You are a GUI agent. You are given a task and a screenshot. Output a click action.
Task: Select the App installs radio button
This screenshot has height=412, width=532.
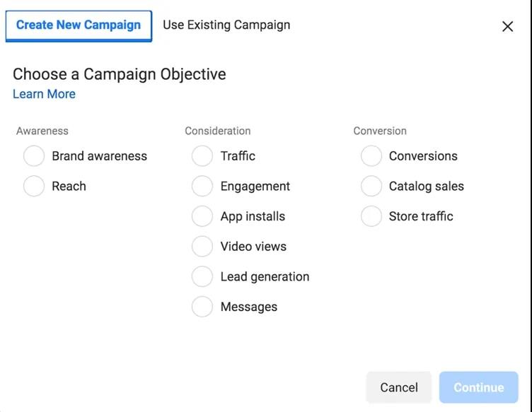point(202,216)
